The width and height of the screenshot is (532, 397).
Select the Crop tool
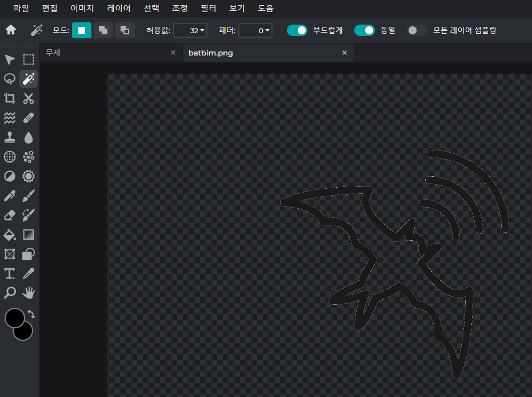(10, 98)
